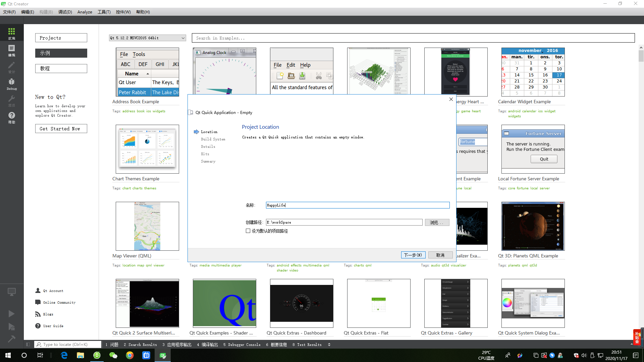Open the 调试(D) menu
644x362 pixels.
65,12
